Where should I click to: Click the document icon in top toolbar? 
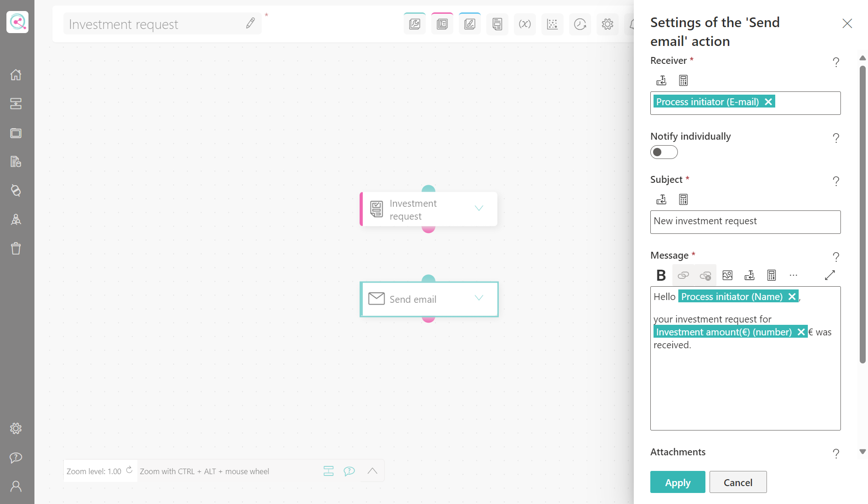[x=497, y=24]
